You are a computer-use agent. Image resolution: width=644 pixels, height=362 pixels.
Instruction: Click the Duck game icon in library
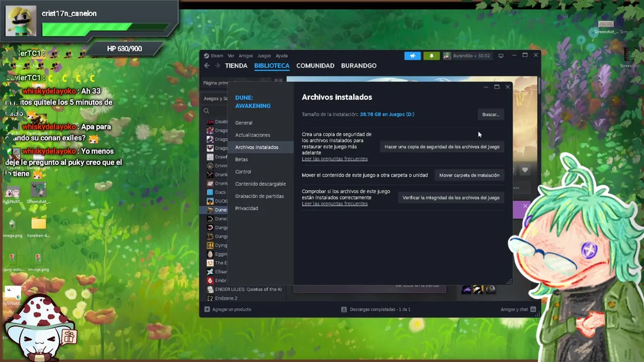pyautogui.click(x=210, y=192)
